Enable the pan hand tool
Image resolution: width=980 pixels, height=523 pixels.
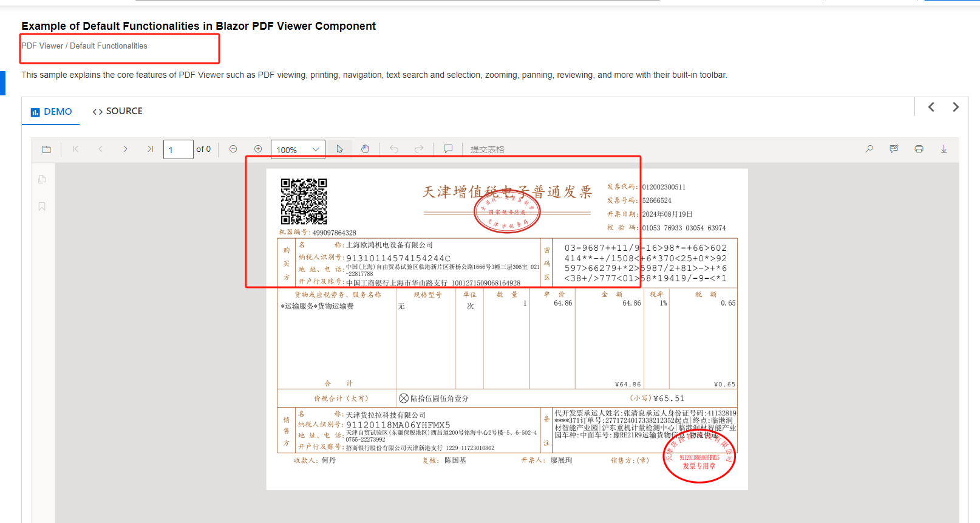(x=365, y=149)
